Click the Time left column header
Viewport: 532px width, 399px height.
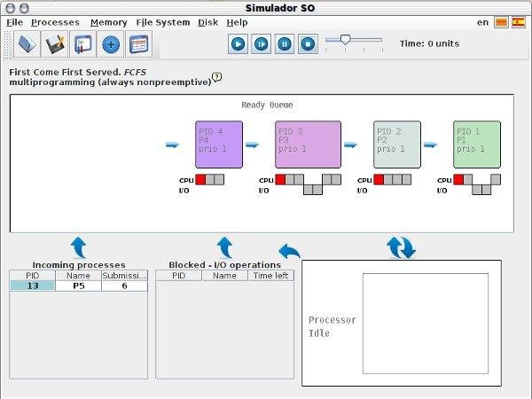[270, 276]
